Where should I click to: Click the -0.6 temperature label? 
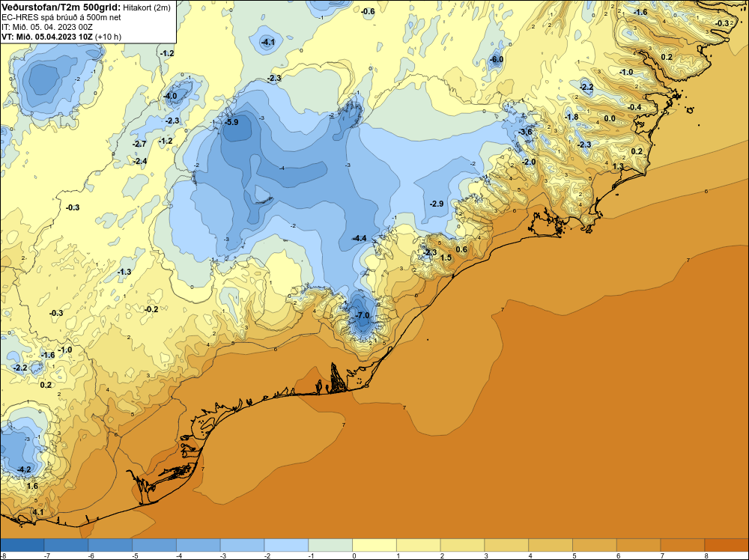click(x=368, y=11)
